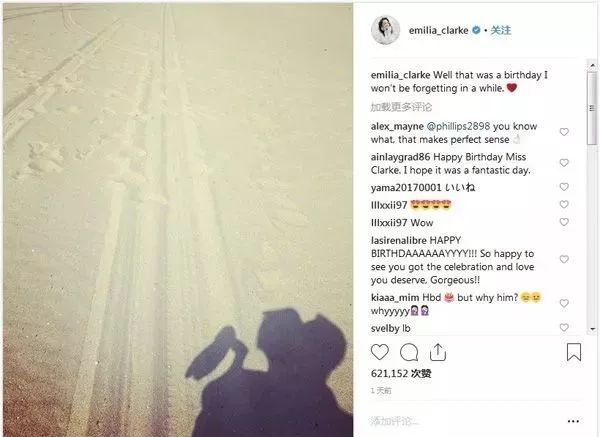This screenshot has width=600, height=437.
Task: Like yama20170001's comment heart
Action: [x=564, y=187]
